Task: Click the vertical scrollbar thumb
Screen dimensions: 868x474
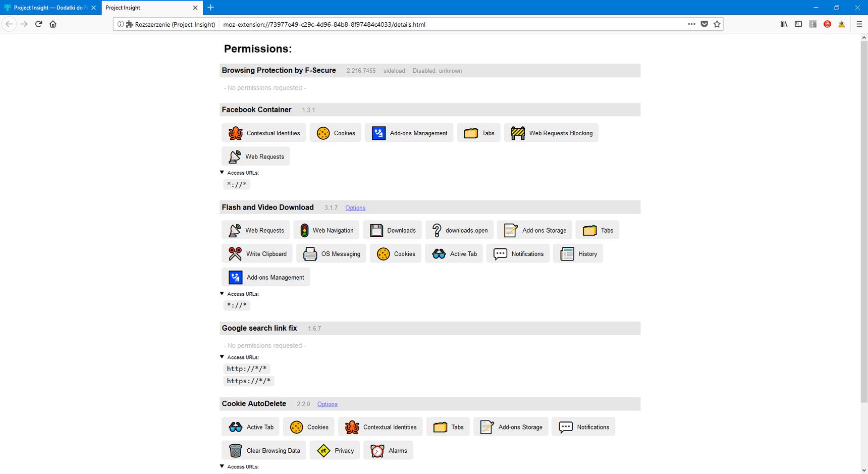Action: pos(864,222)
